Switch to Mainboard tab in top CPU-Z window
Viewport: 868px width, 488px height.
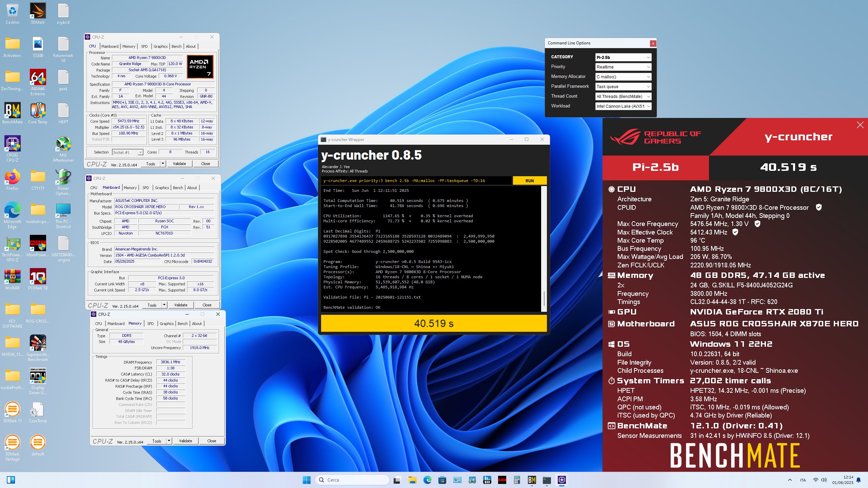coord(110,46)
